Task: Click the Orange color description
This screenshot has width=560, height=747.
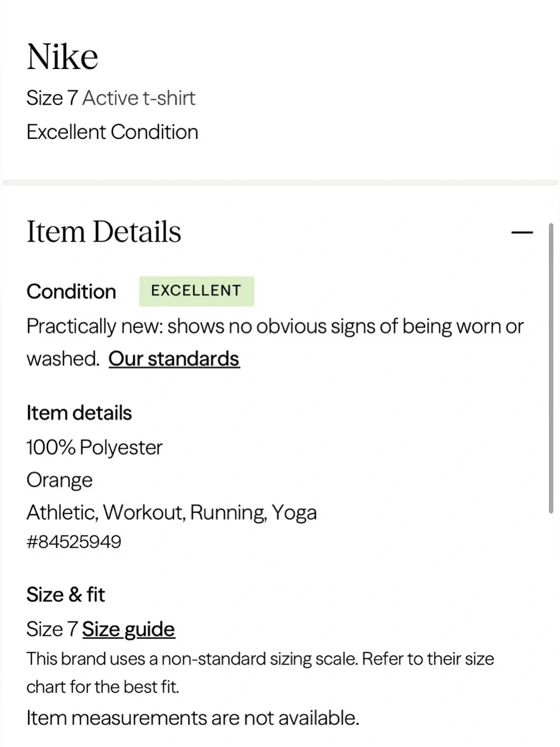Action: coord(59,480)
